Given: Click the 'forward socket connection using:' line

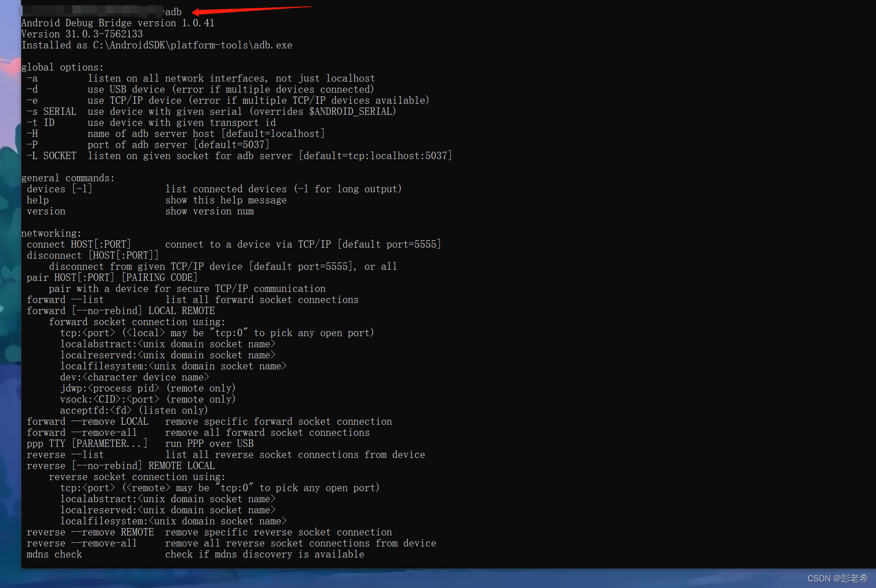Looking at the screenshot, I should 137,322.
